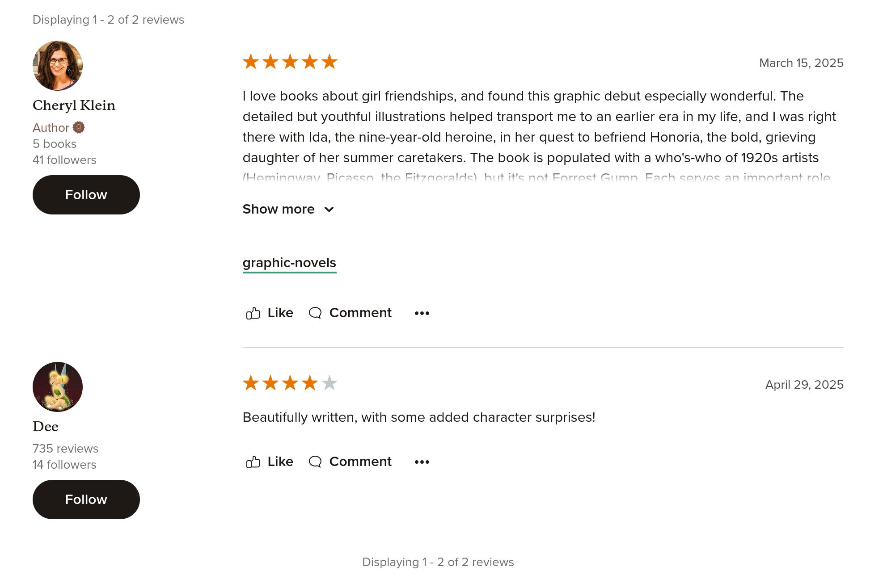Click the four-star rating on Dee's review
Screen dimensions: 887x588
tap(290, 383)
